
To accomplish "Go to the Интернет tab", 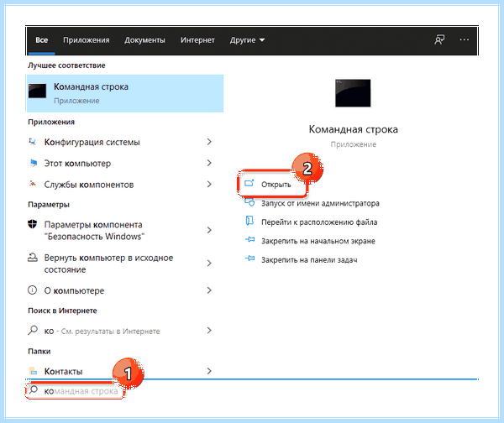I will 197,40.
